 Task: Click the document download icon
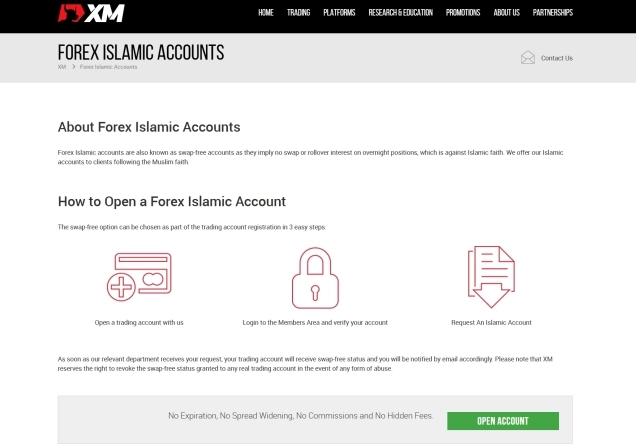pos(491,277)
